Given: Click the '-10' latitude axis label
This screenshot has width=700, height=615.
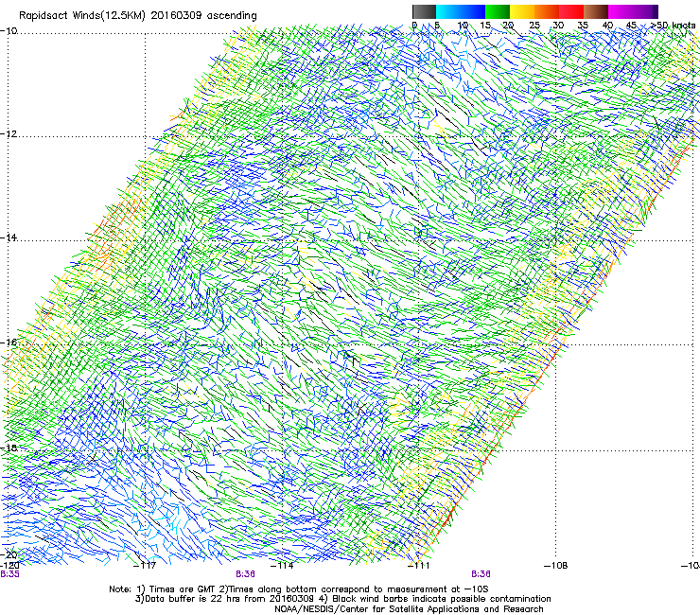Looking at the screenshot, I should 9,31.
